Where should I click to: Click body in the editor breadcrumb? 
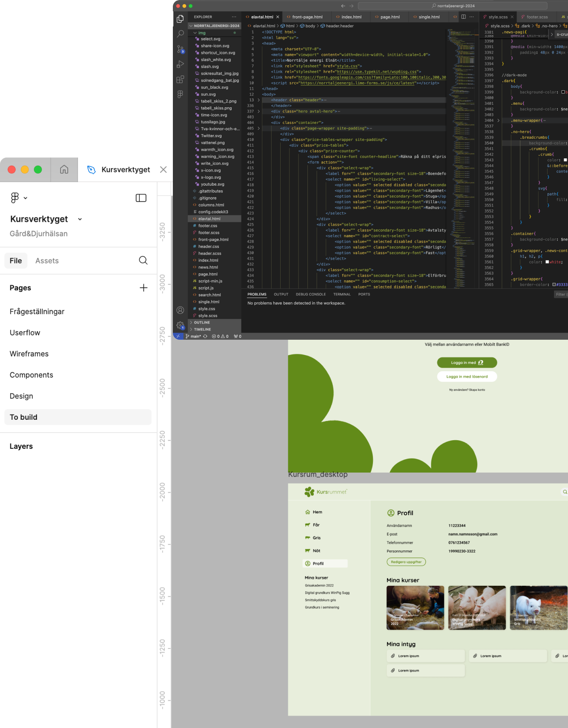[x=310, y=26]
